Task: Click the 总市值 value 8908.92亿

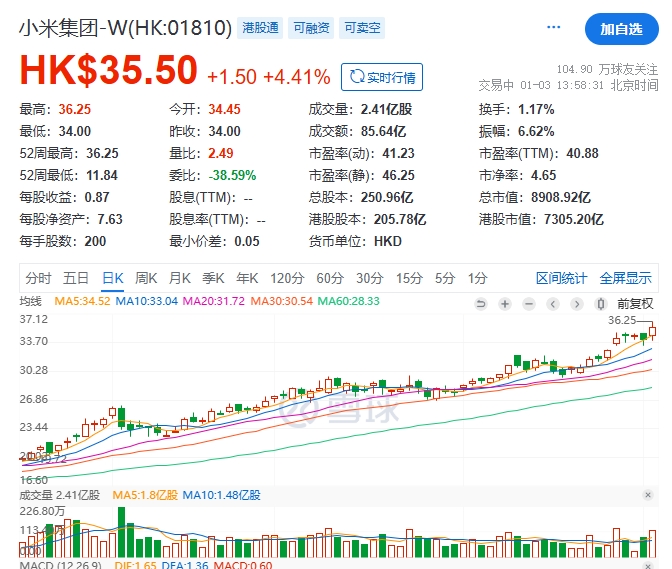Action: click(x=561, y=198)
